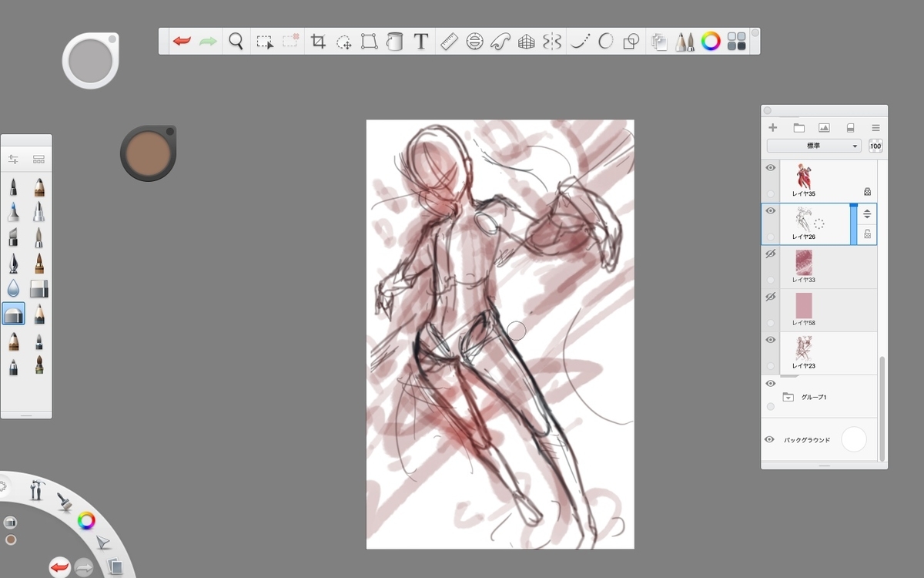The width and height of the screenshot is (924, 578).
Task: Open the Brush Palette from toolbar
Action: point(685,41)
